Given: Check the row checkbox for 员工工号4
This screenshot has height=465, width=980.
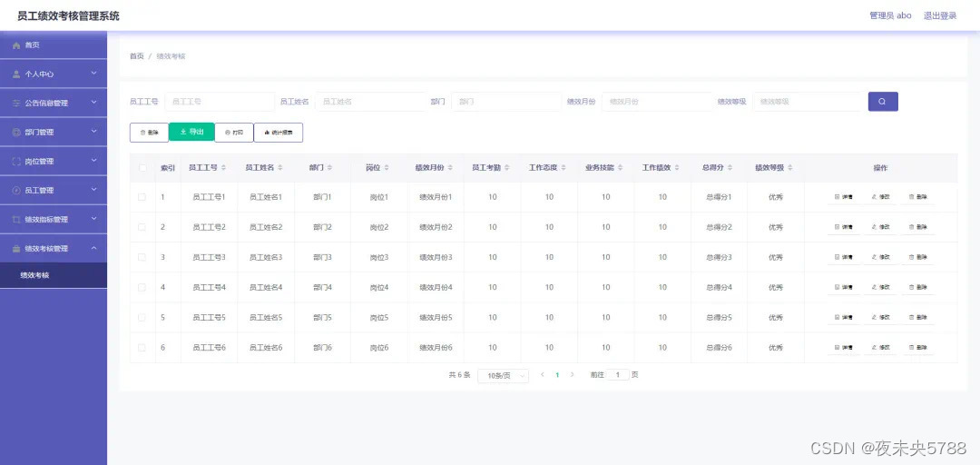Looking at the screenshot, I should 142,287.
